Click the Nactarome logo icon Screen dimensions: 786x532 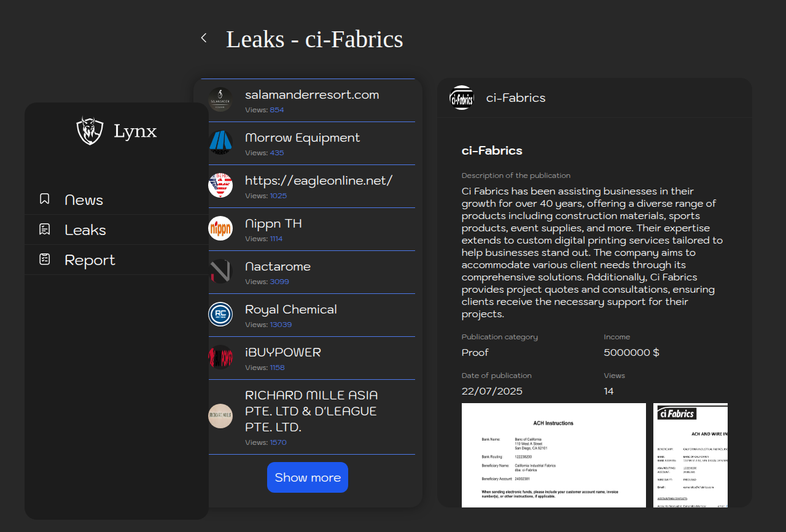click(x=220, y=271)
